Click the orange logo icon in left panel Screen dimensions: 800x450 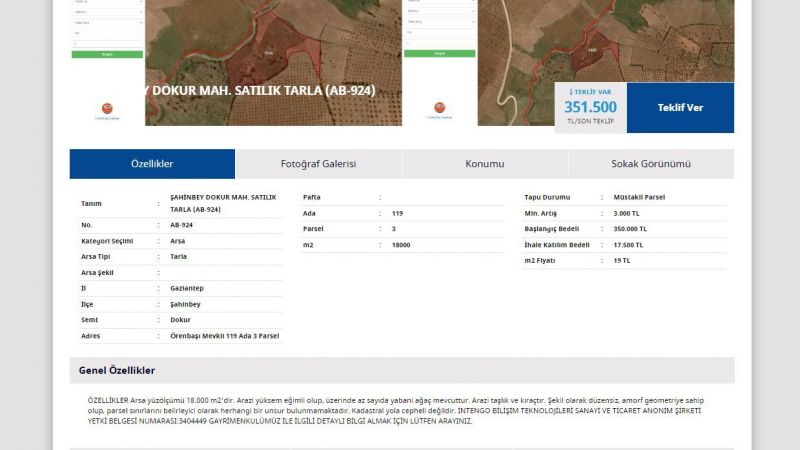click(107, 108)
